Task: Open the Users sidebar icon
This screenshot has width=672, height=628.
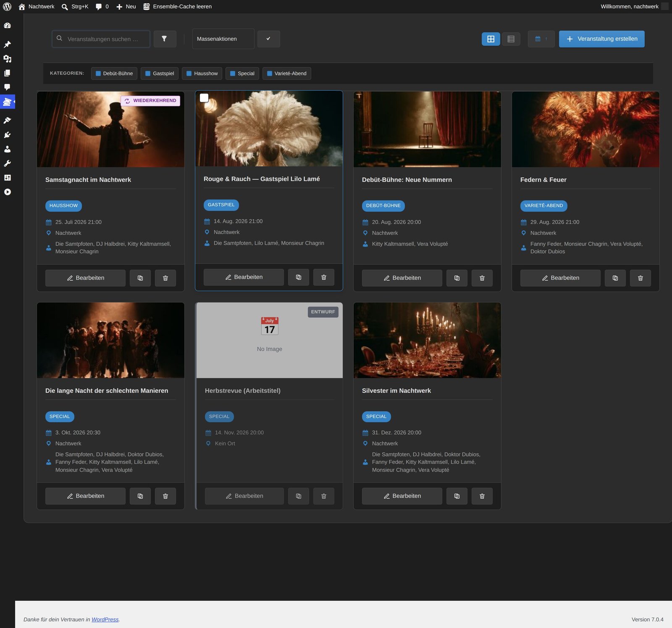Action: 7,149
